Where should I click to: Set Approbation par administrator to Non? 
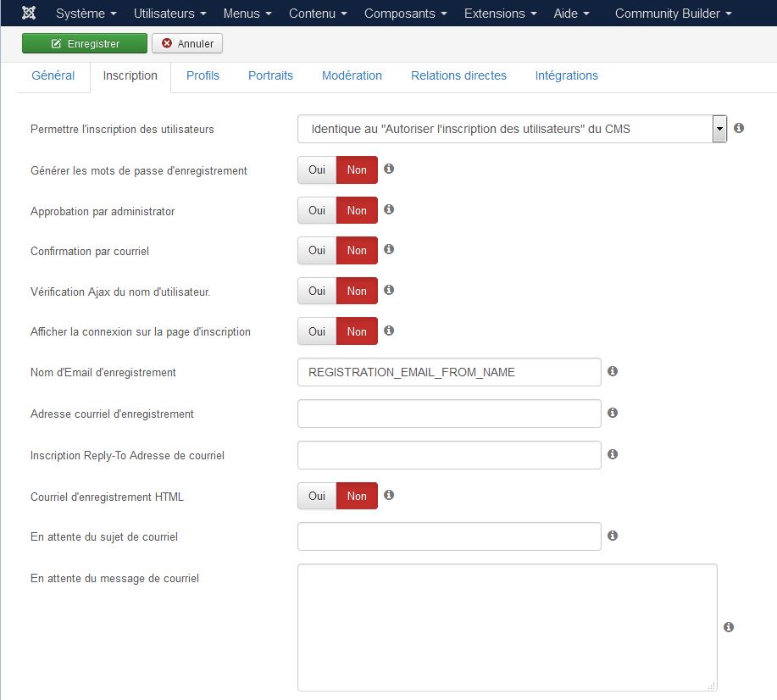[x=357, y=210]
